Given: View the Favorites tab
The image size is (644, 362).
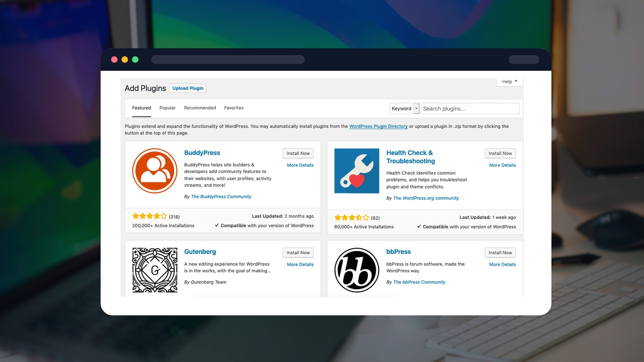Looking at the screenshot, I should (x=234, y=108).
